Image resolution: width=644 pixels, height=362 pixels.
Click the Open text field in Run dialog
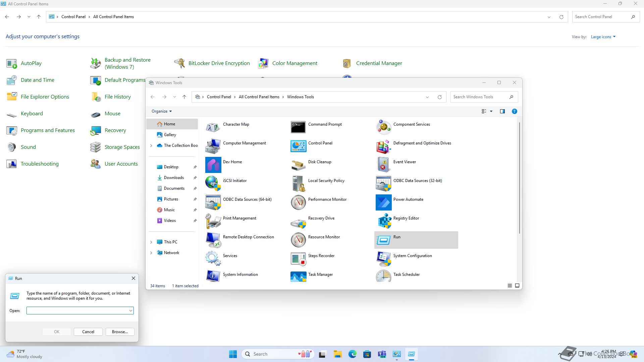pyautogui.click(x=77, y=311)
